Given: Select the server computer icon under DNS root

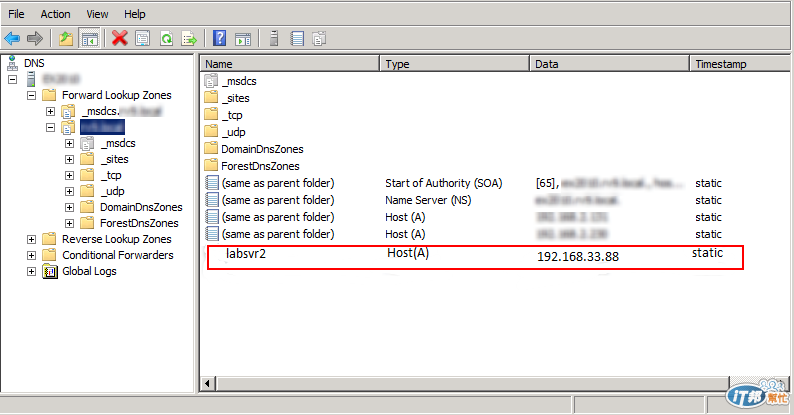Looking at the screenshot, I should pos(31,79).
